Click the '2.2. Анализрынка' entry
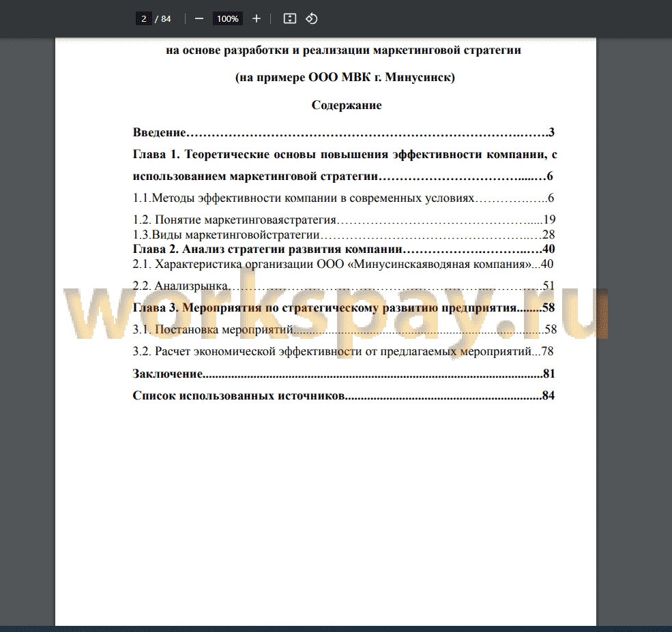Viewport: 672px width, 632px height. tap(344, 286)
